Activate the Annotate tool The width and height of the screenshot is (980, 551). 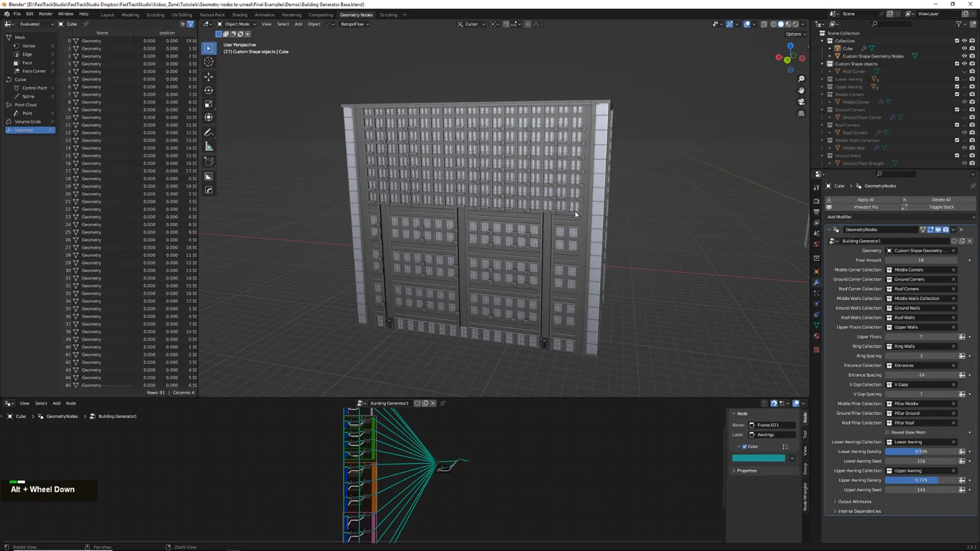click(208, 133)
